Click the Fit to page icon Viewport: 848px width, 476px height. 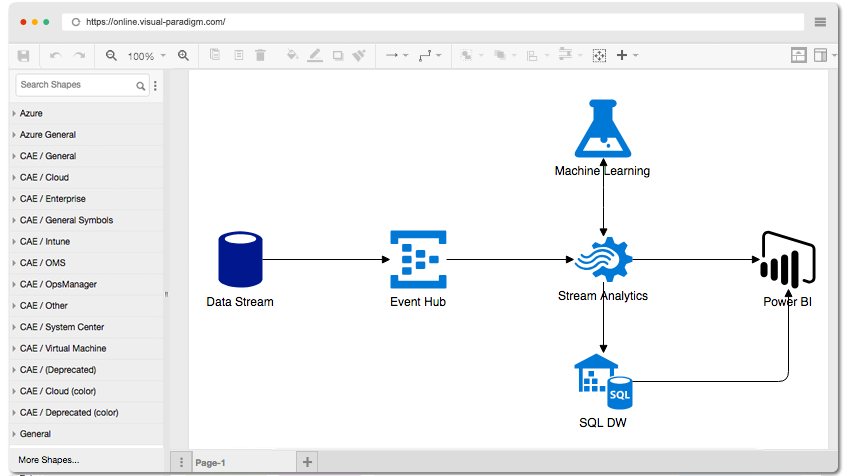(x=599, y=55)
